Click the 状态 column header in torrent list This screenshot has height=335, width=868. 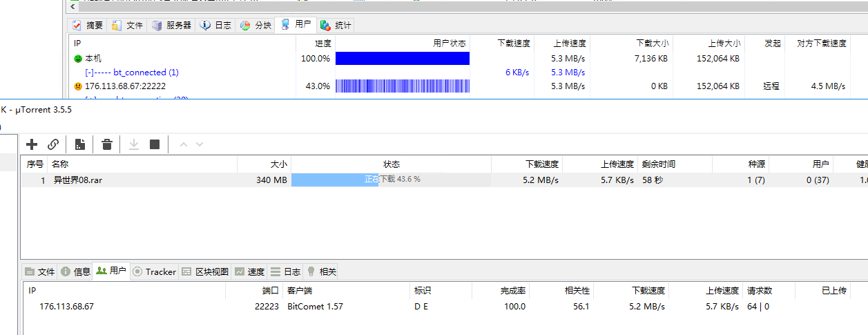point(392,164)
